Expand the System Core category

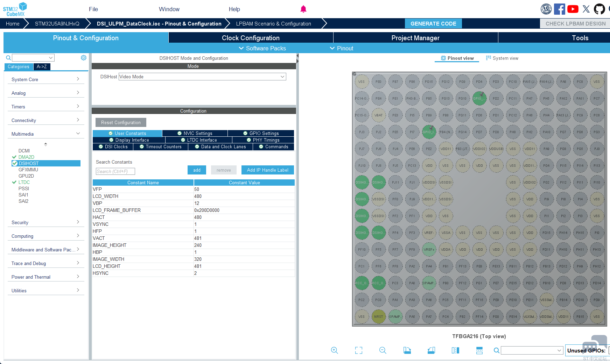pyautogui.click(x=45, y=79)
